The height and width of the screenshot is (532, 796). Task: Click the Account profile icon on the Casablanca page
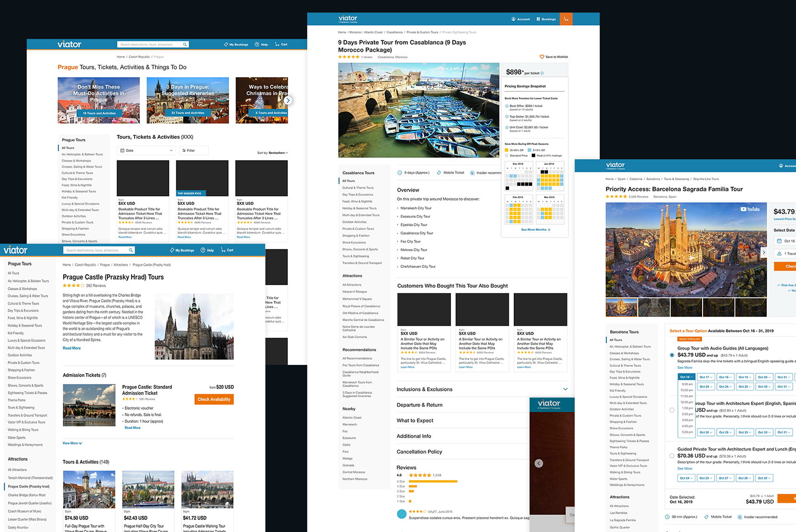[513, 19]
